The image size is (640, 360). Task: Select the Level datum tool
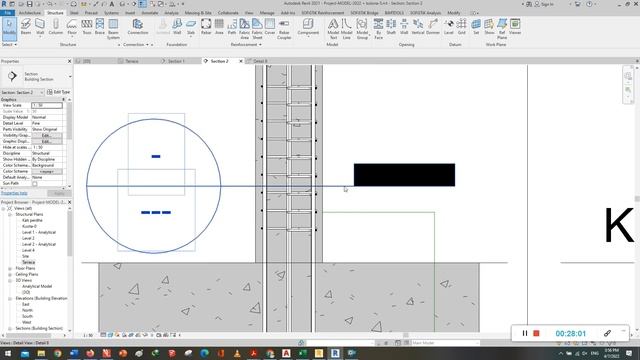449,27
